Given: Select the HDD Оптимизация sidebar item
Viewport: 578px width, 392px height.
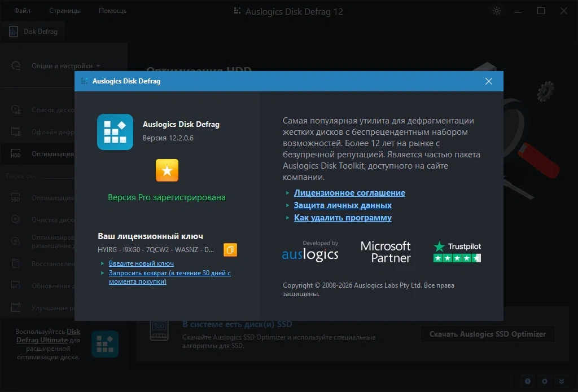Looking at the screenshot, I should [38, 153].
